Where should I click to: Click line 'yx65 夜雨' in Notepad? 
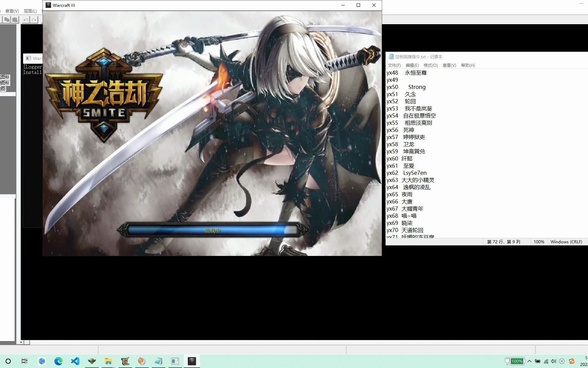[x=399, y=194]
